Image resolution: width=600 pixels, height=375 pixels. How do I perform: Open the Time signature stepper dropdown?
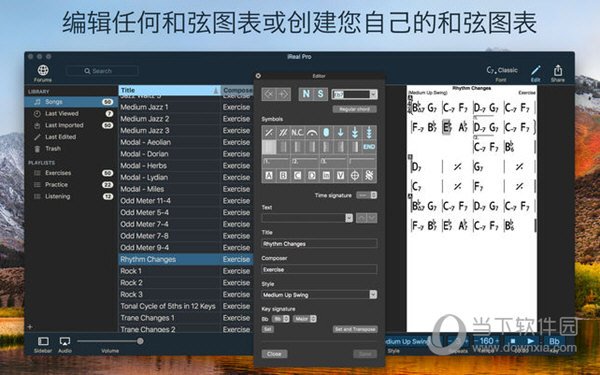click(367, 195)
